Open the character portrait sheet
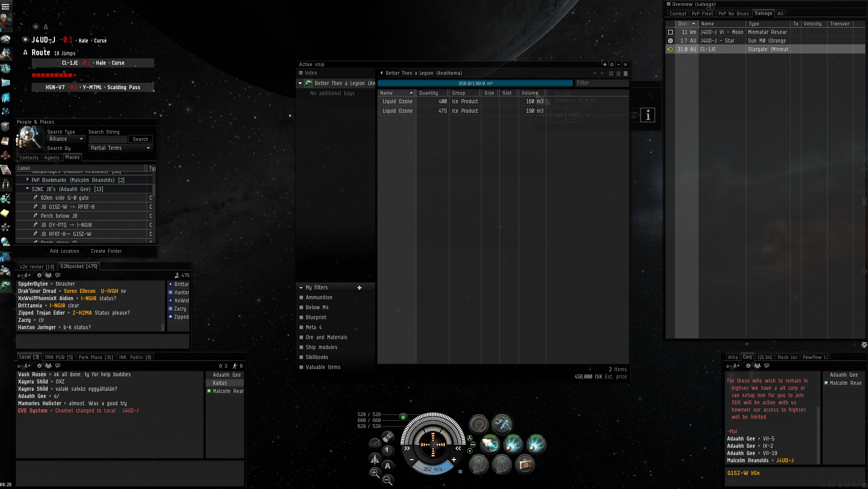Viewport: 868px width, 489px height. point(6,21)
